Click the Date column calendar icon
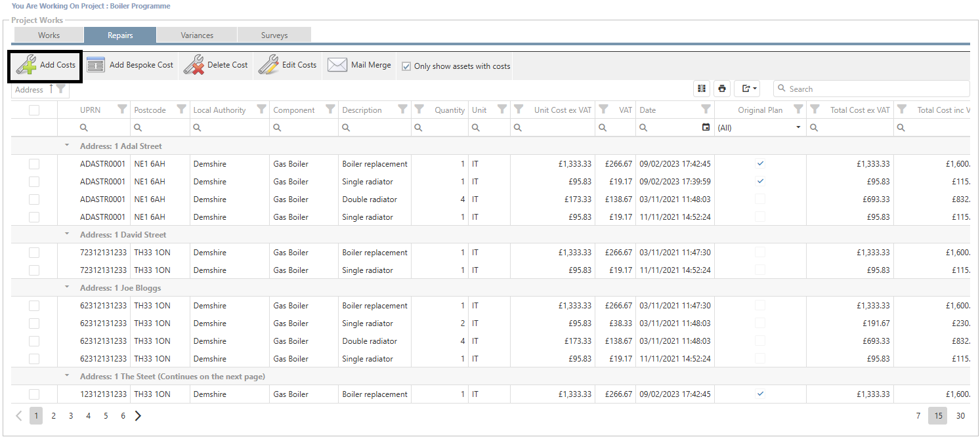 pos(706,127)
